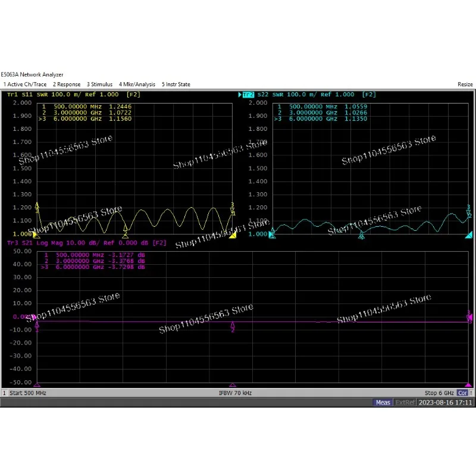Select marker 2 on the yellow S11 trace

pyautogui.click(x=126, y=230)
